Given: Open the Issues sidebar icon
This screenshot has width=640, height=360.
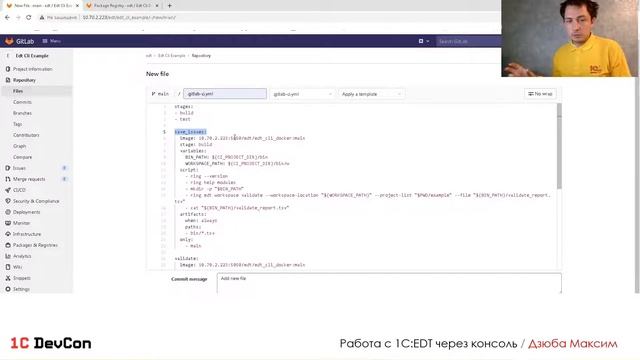Looking at the screenshot, I should pos(8,168).
